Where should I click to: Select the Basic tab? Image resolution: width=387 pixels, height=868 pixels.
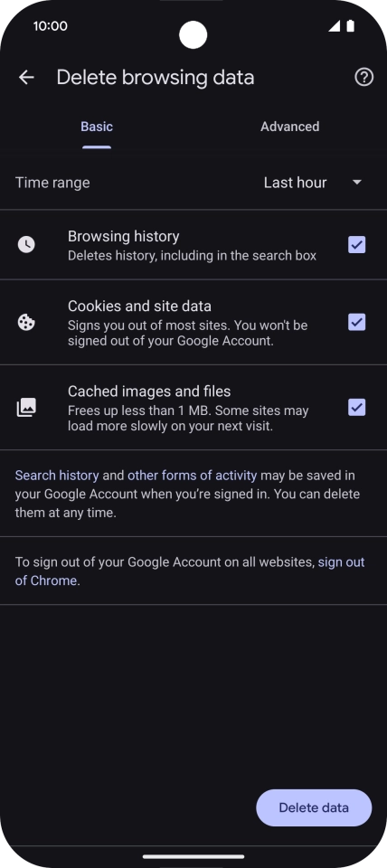click(97, 127)
